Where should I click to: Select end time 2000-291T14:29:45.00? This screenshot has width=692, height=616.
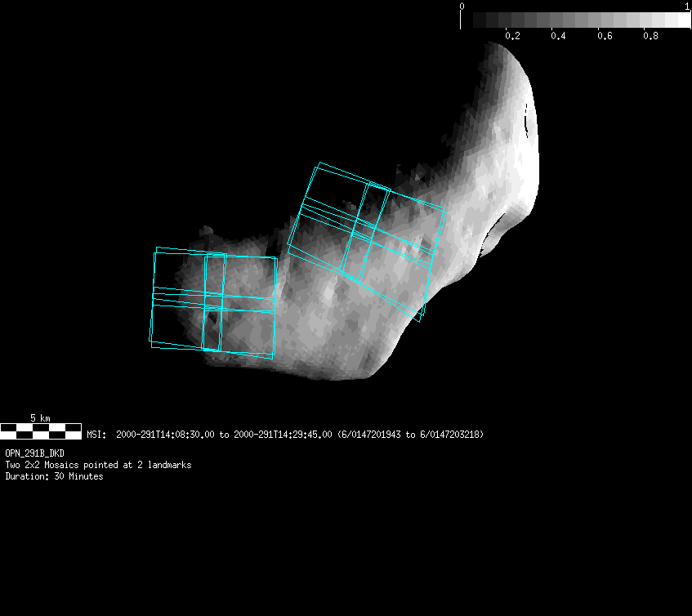click(x=283, y=435)
